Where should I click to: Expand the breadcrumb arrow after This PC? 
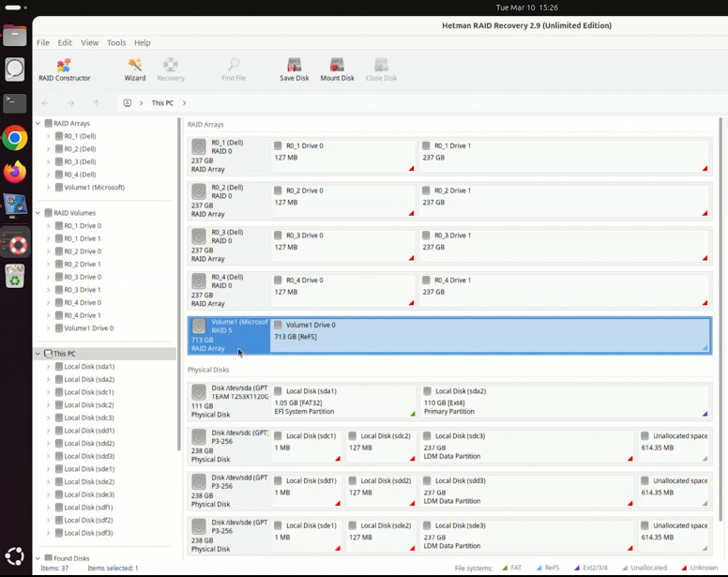click(x=184, y=103)
